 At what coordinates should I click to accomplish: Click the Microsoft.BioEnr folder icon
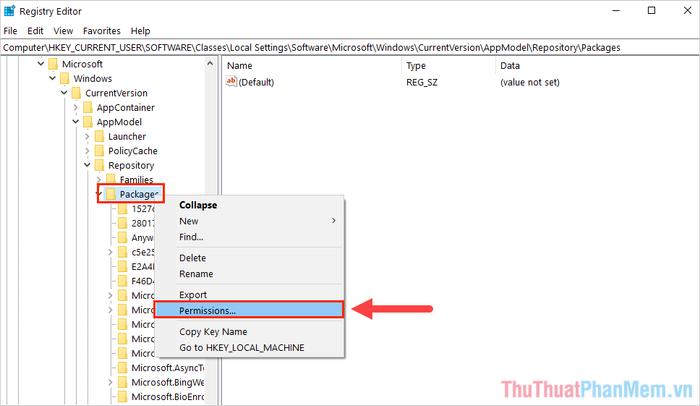123,397
